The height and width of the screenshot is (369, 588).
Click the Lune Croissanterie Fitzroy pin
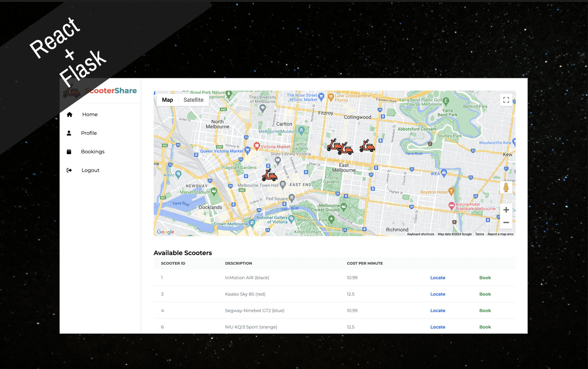click(331, 97)
